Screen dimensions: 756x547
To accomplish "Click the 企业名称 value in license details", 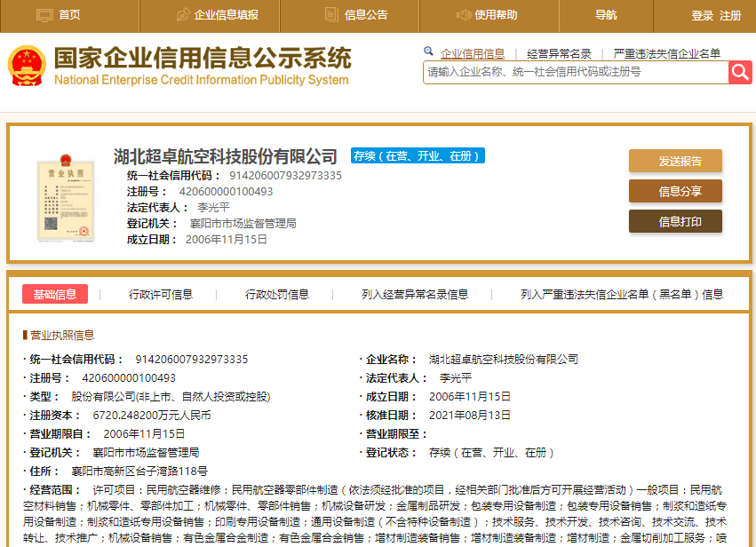I will 504,359.
